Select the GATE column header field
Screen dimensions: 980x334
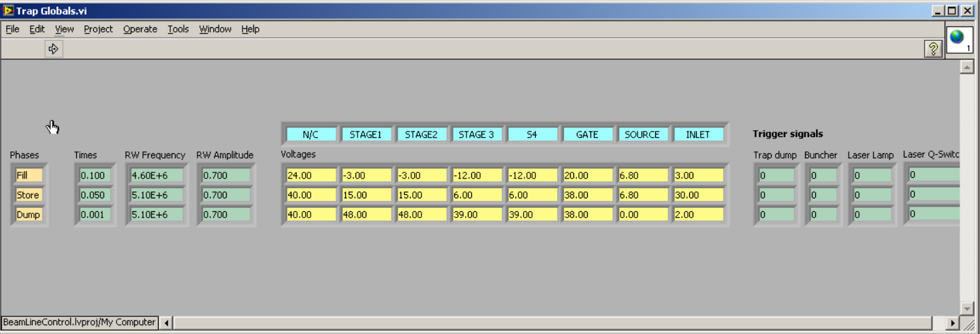[587, 134]
